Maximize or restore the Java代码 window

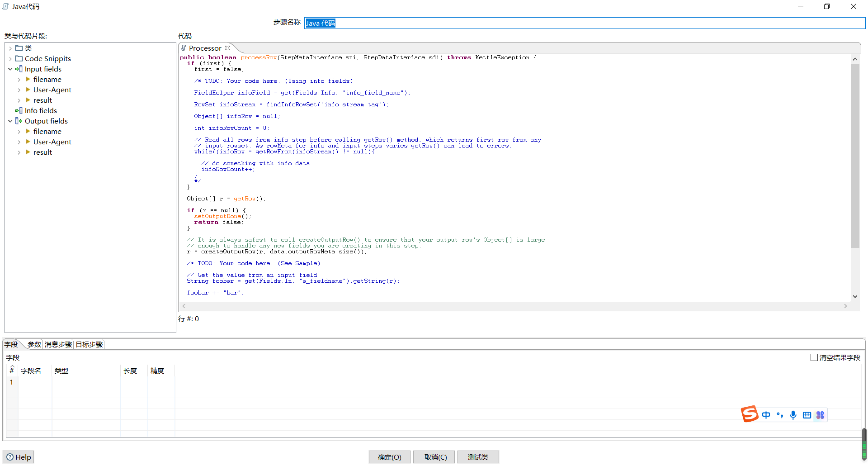(x=827, y=6)
